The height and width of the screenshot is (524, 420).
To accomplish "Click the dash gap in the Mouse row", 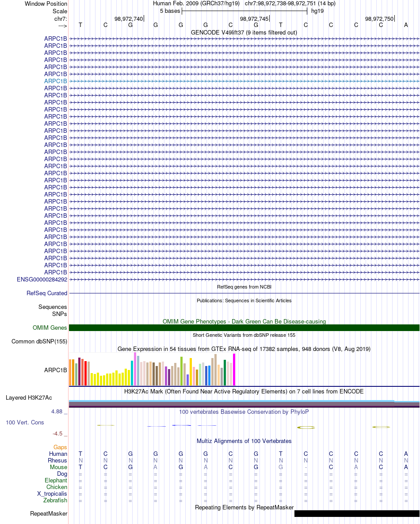I will pos(306,467).
